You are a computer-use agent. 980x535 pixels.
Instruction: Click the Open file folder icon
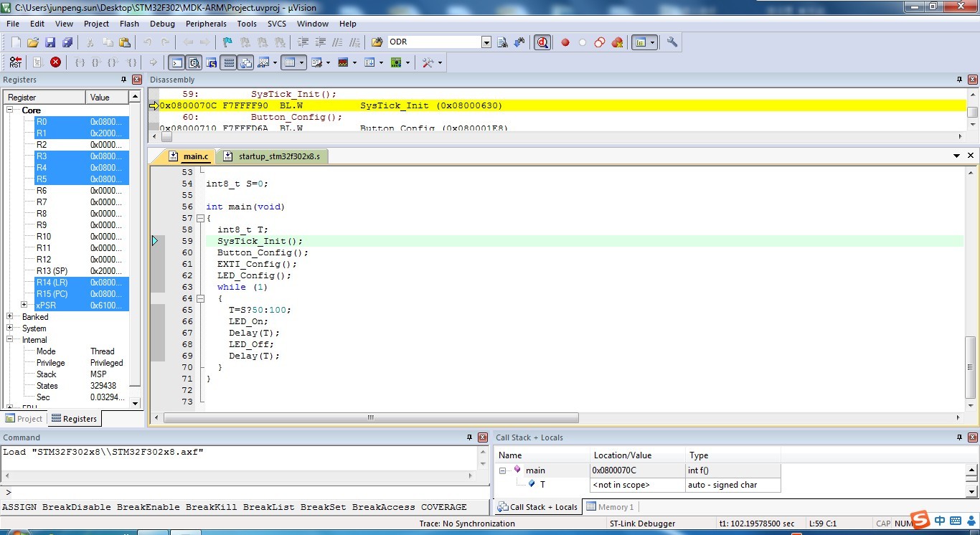(x=33, y=42)
